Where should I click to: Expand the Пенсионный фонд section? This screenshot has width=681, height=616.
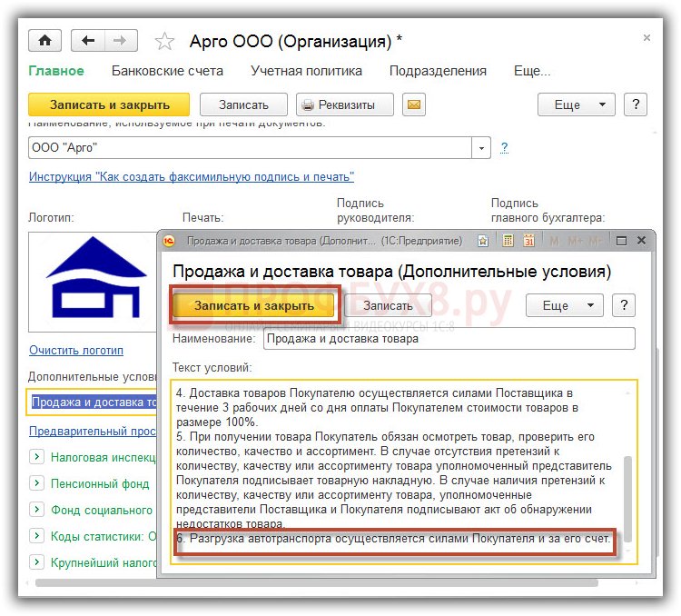[36, 483]
